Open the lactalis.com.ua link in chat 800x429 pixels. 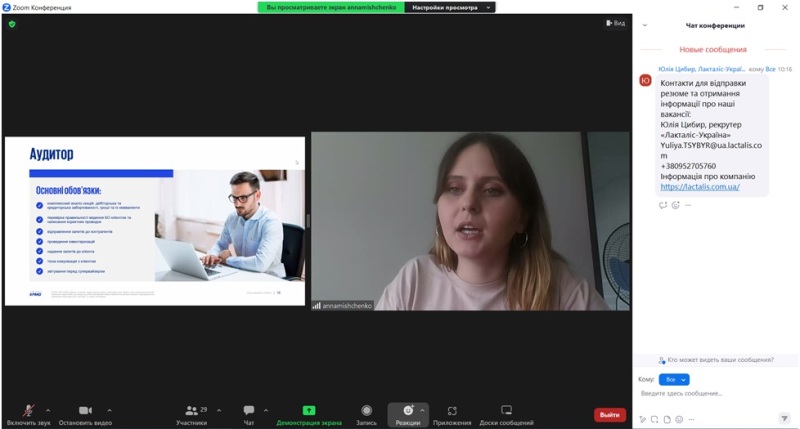[x=699, y=187]
